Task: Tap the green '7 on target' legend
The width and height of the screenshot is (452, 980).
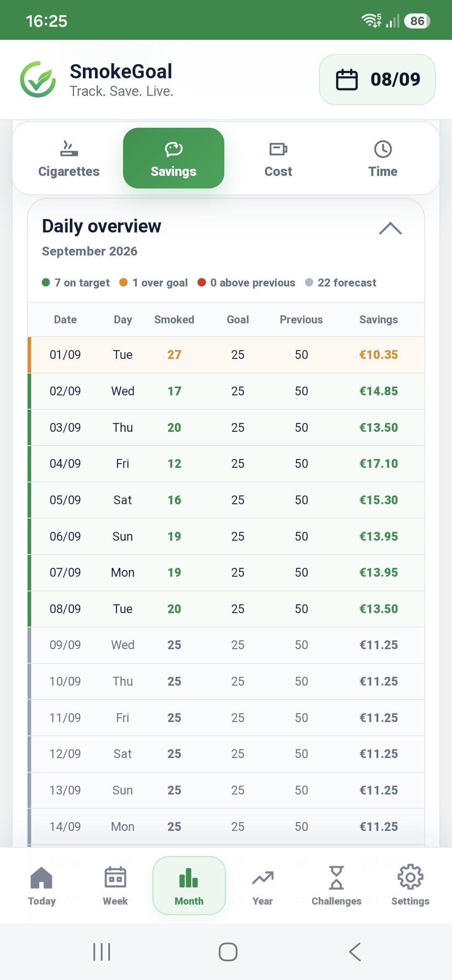Action: point(76,283)
